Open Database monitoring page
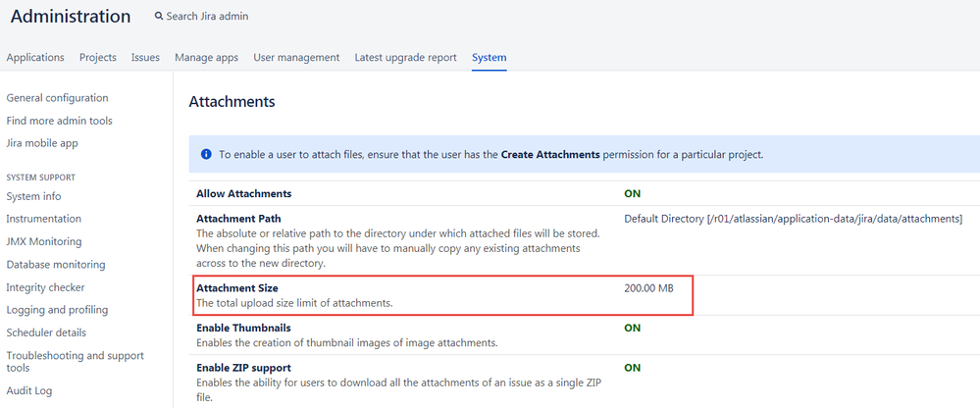This screenshot has width=980, height=408. (56, 264)
